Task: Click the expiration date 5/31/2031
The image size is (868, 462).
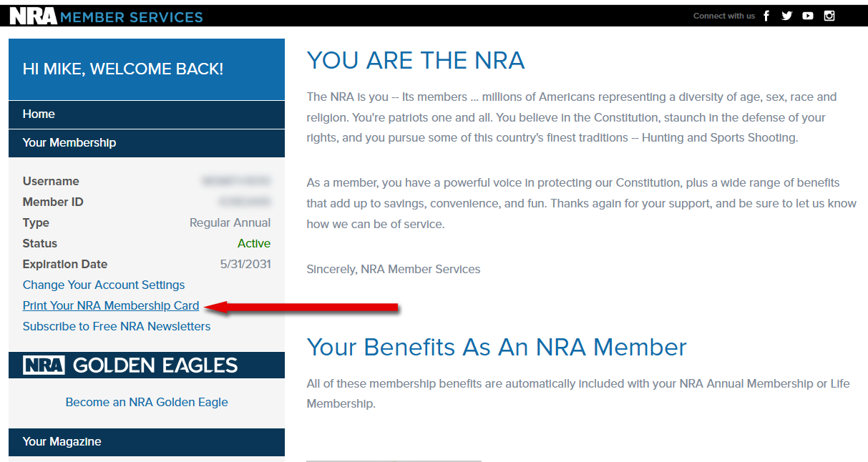Action: [245, 265]
